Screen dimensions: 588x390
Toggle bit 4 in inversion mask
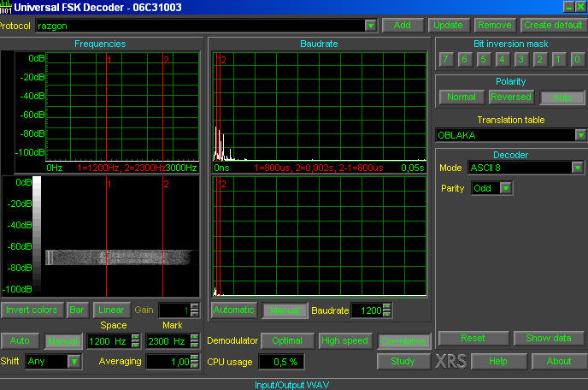[503, 59]
